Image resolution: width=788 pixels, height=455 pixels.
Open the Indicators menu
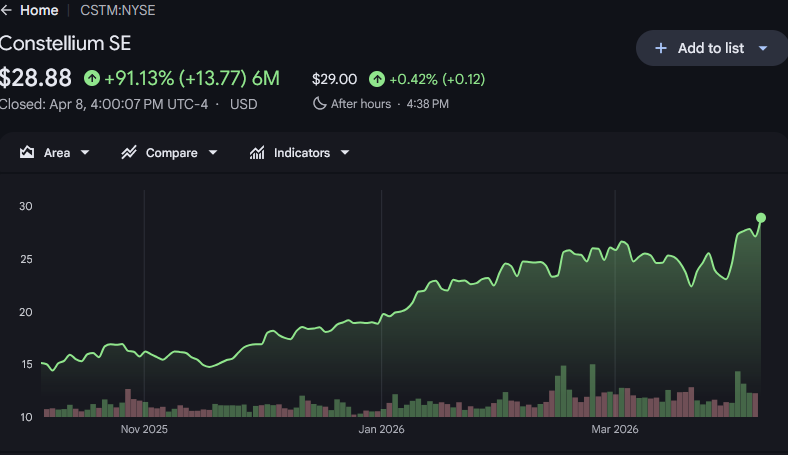[300, 152]
